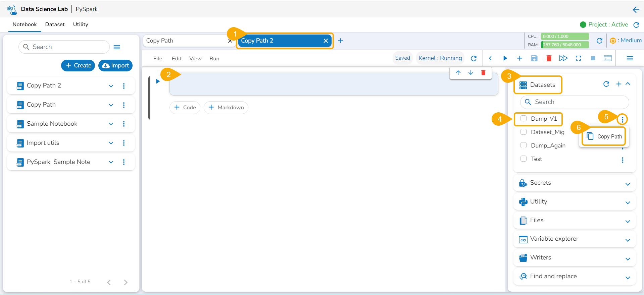Select Copy Path from the context menu
The height and width of the screenshot is (295, 644).
[604, 136]
